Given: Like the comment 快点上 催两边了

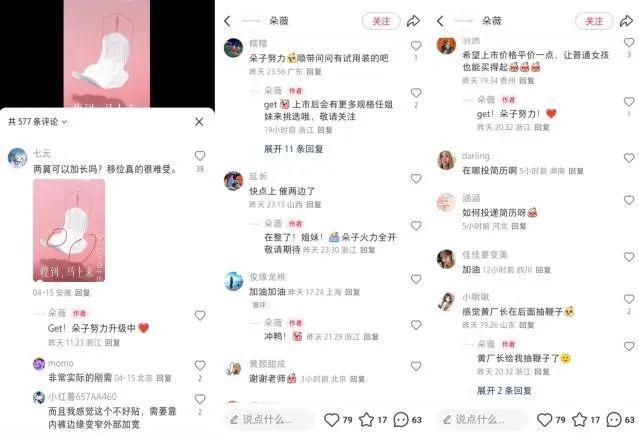Looking at the screenshot, I should pos(416,178).
